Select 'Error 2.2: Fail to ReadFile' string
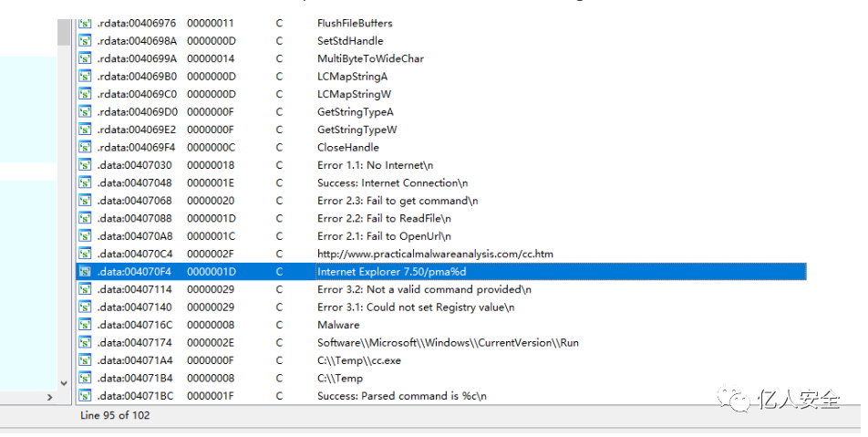Viewport: 868px width, 437px height. point(384,218)
